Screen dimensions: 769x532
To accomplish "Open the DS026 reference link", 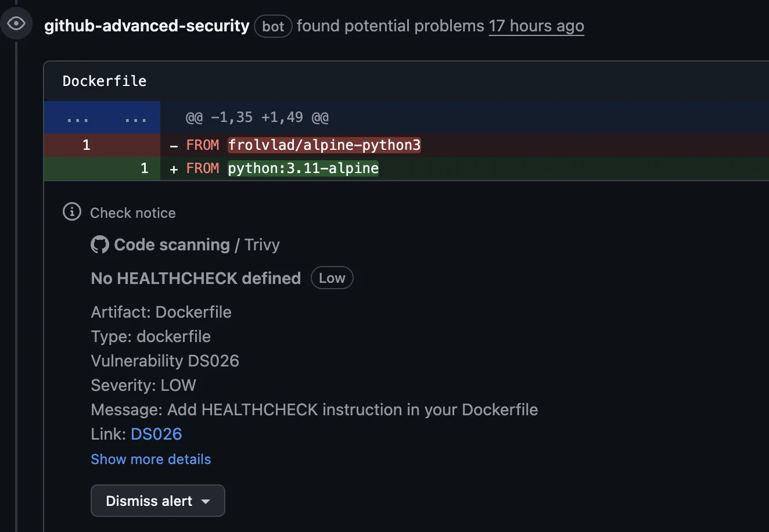I will pos(156,434).
